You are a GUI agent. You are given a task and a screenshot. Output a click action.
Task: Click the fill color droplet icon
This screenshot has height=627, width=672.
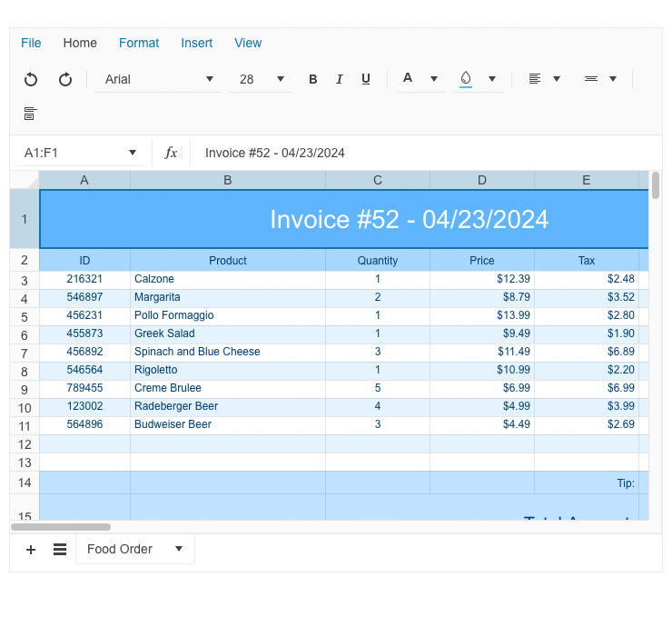466,79
